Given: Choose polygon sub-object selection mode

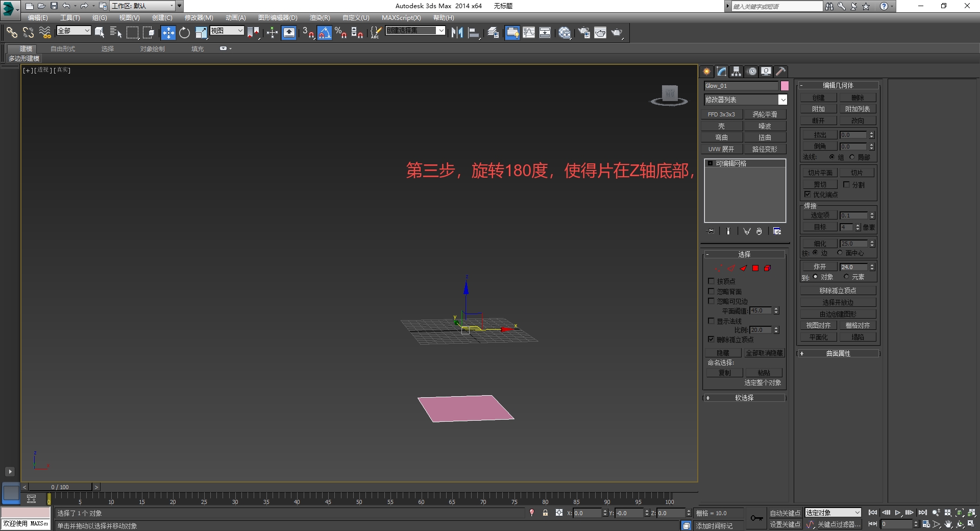Looking at the screenshot, I should click(x=755, y=268).
